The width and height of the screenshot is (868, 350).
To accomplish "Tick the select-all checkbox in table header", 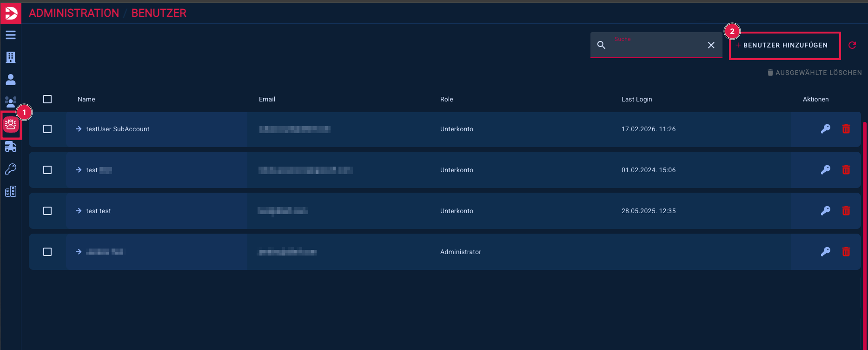I will click(47, 99).
